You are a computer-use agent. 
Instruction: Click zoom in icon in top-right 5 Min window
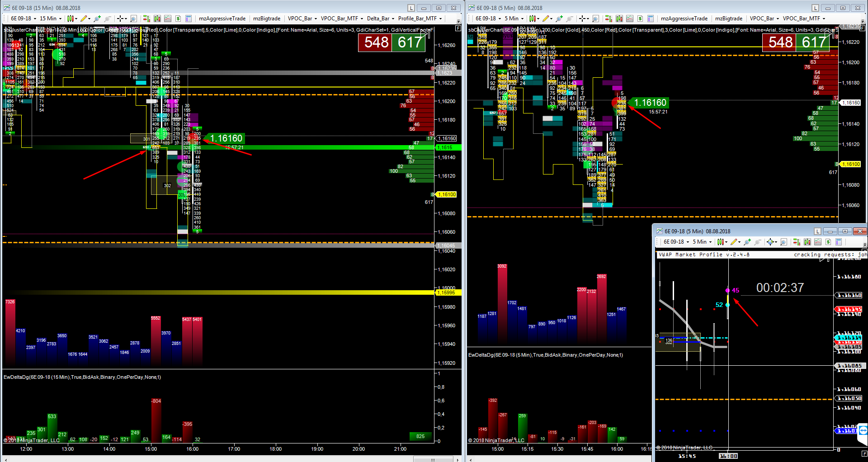click(x=559, y=19)
